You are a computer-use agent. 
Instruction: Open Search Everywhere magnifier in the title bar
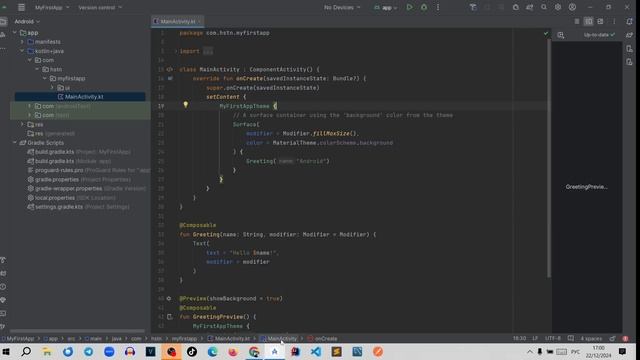[544, 7]
